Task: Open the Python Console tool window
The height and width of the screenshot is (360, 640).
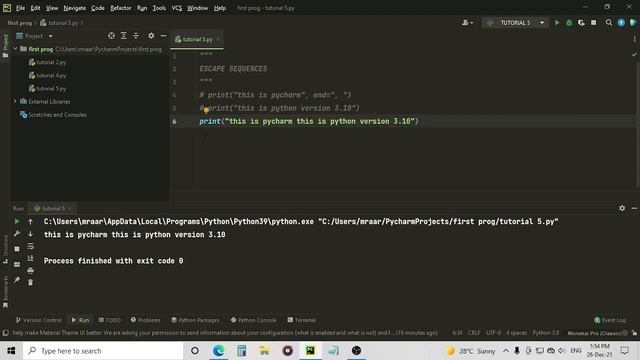Action: [x=253, y=320]
